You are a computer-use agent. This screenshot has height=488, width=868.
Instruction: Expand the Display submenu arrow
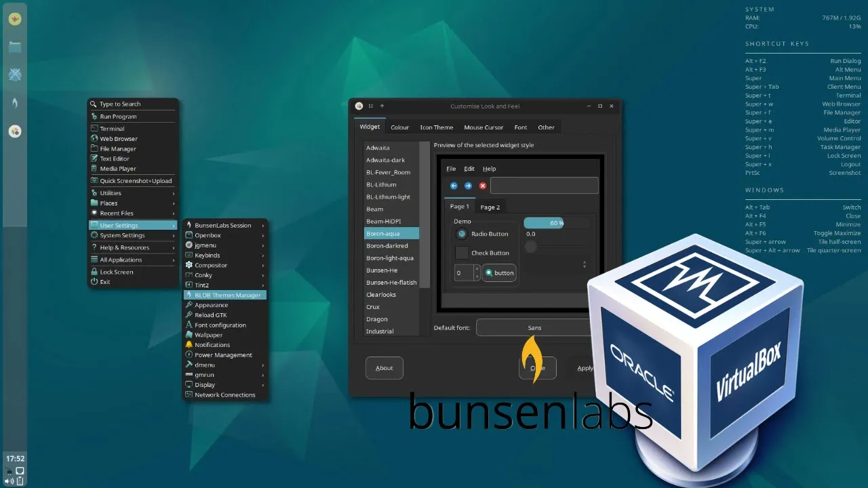[x=263, y=384]
